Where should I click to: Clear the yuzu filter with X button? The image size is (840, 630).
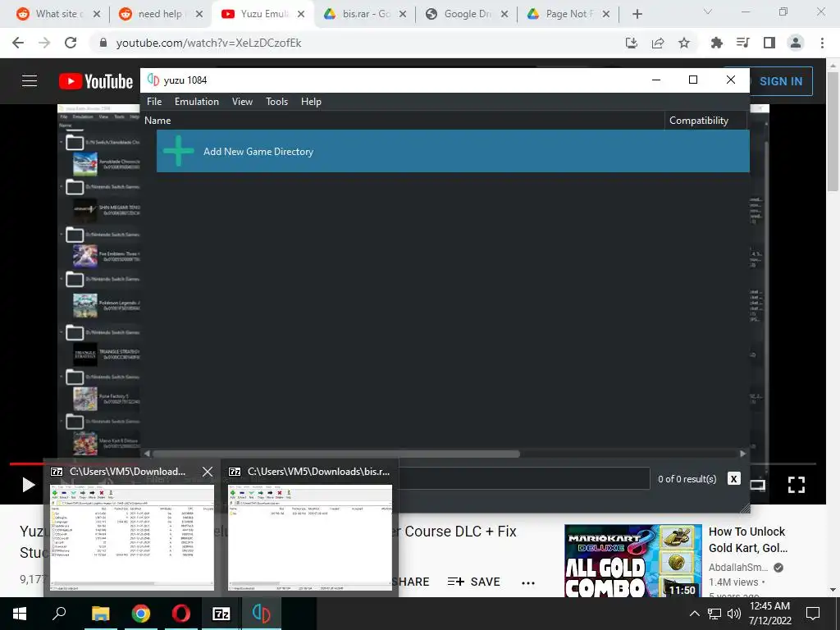734,478
